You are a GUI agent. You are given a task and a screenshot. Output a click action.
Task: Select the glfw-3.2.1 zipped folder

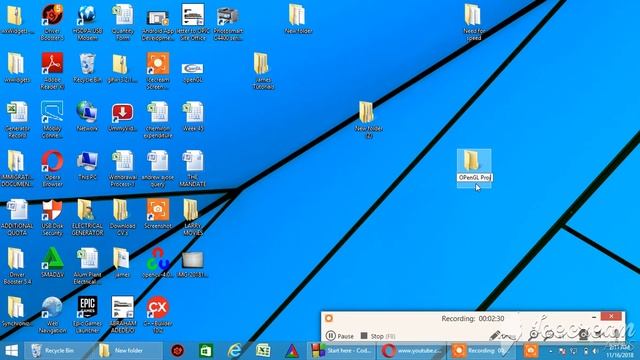122,68
